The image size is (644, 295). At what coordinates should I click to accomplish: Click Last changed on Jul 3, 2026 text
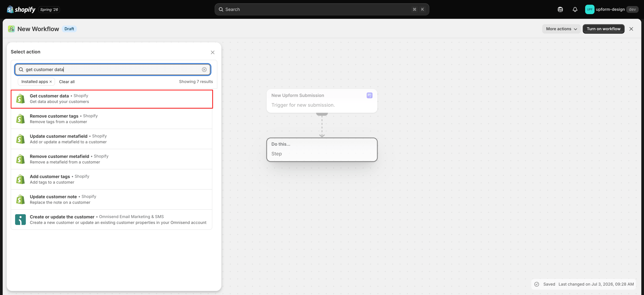click(x=596, y=284)
